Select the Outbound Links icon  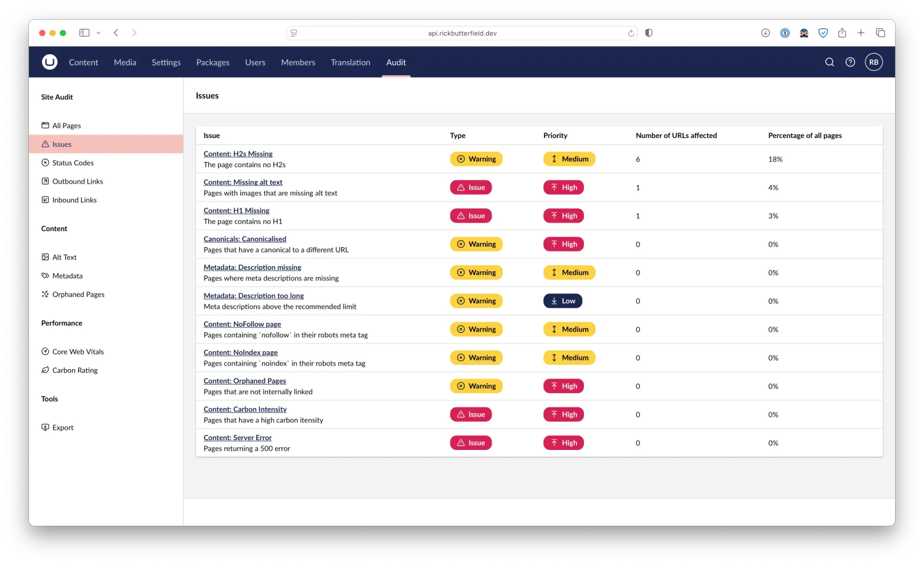coord(45,181)
